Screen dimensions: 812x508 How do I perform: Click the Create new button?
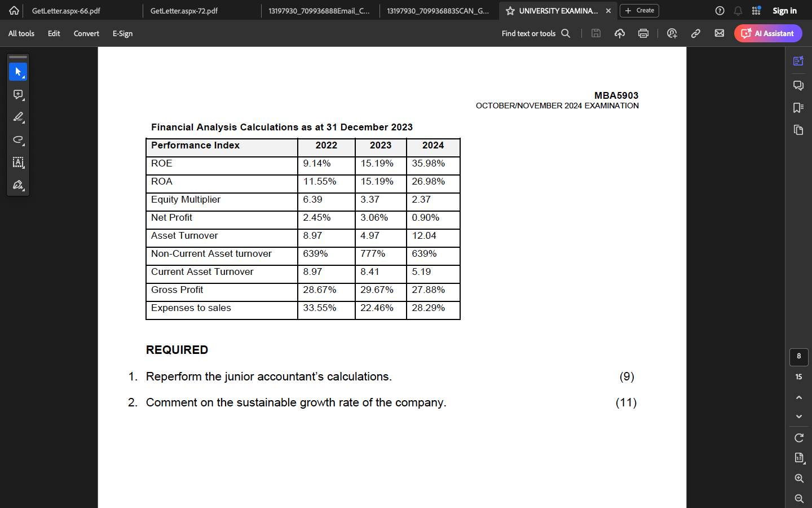point(639,11)
